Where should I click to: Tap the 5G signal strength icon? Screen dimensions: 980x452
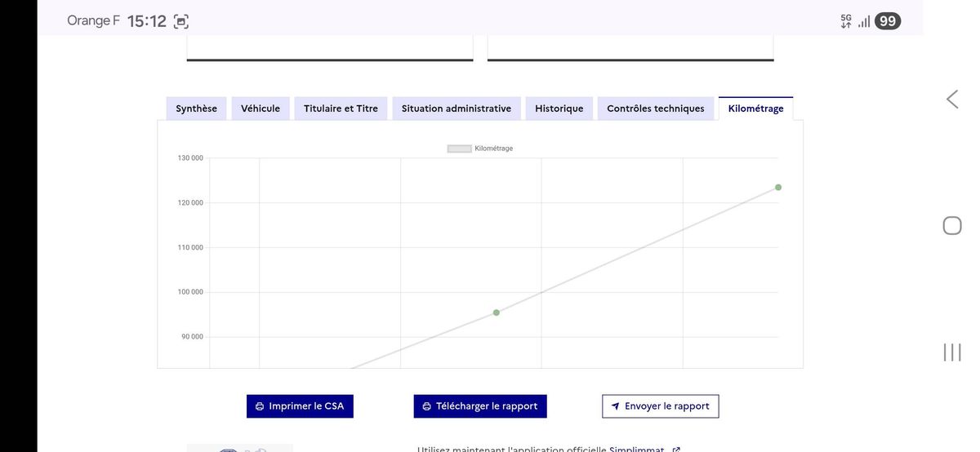[x=855, y=21]
